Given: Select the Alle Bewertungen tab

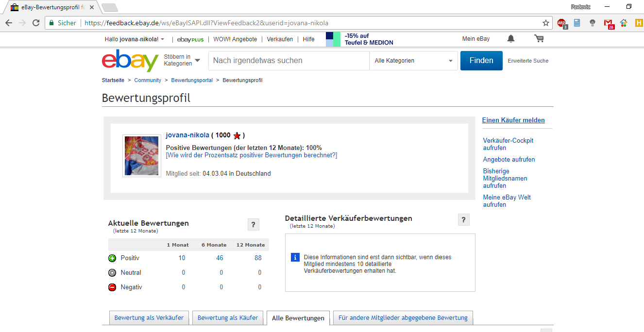Looking at the screenshot, I should [x=298, y=318].
